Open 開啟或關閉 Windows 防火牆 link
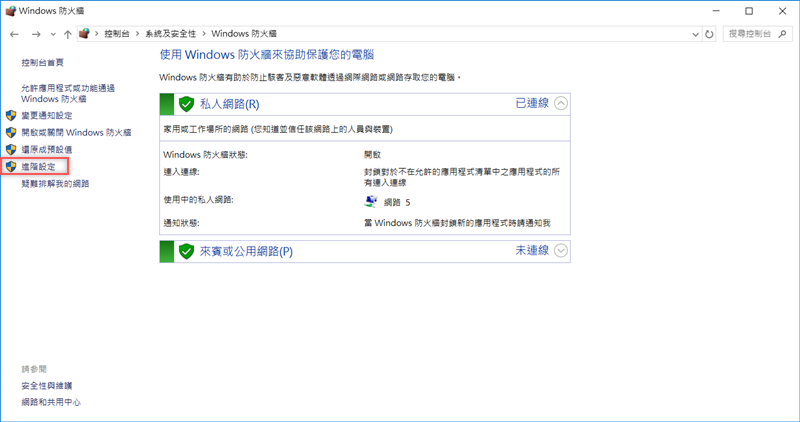Screen dimensions: 800x422 [x=76, y=132]
